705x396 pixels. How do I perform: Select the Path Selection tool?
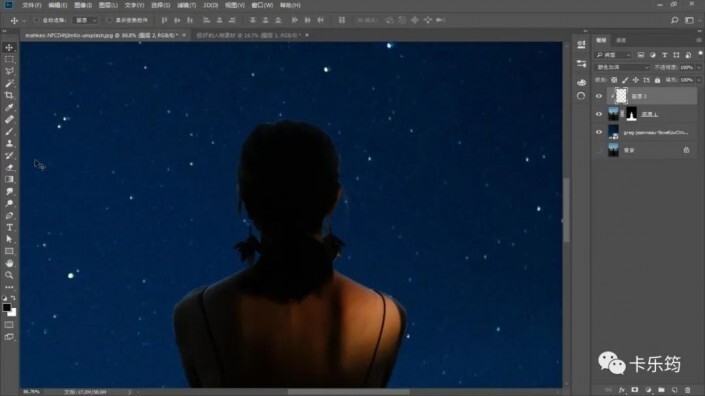[9, 239]
